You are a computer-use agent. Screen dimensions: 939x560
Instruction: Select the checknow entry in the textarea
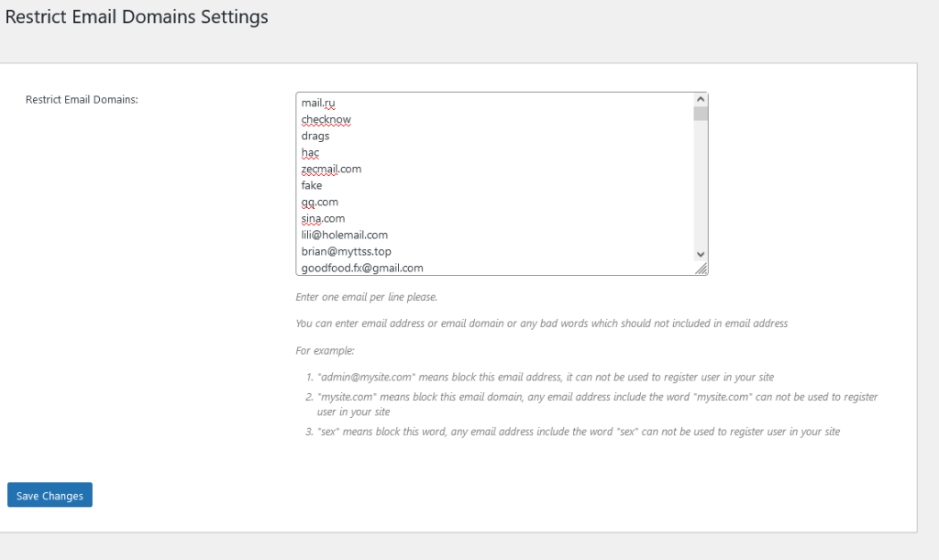[x=326, y=119]
